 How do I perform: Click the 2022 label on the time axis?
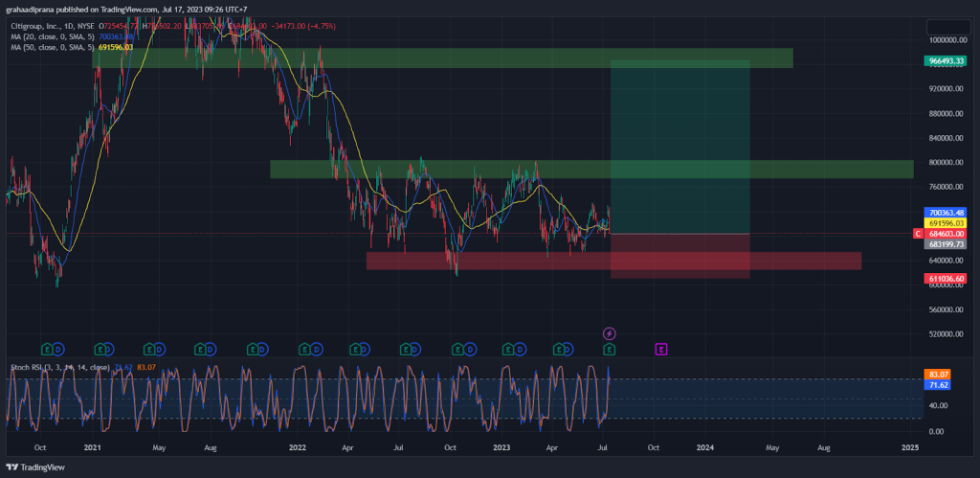(297, 447)
